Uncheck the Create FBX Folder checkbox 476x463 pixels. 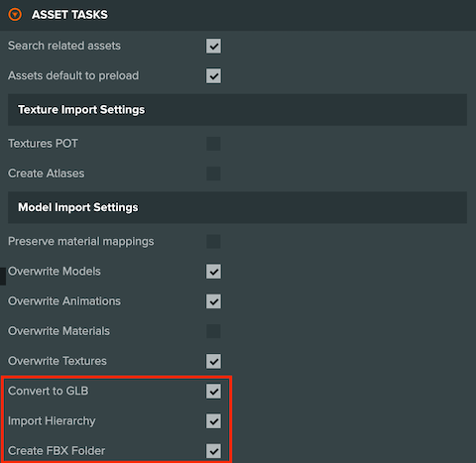point(213,451)
